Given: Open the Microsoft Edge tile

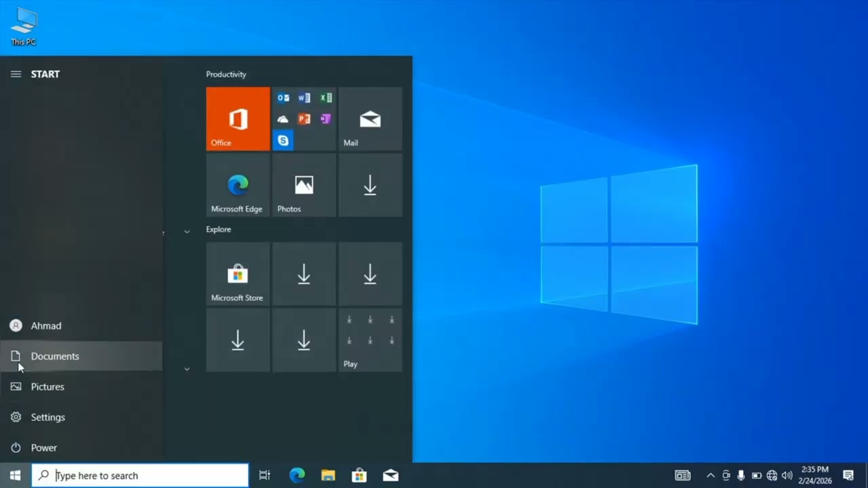Looking at the screenshot, I should pyautogui.click(x=238, y=185).
